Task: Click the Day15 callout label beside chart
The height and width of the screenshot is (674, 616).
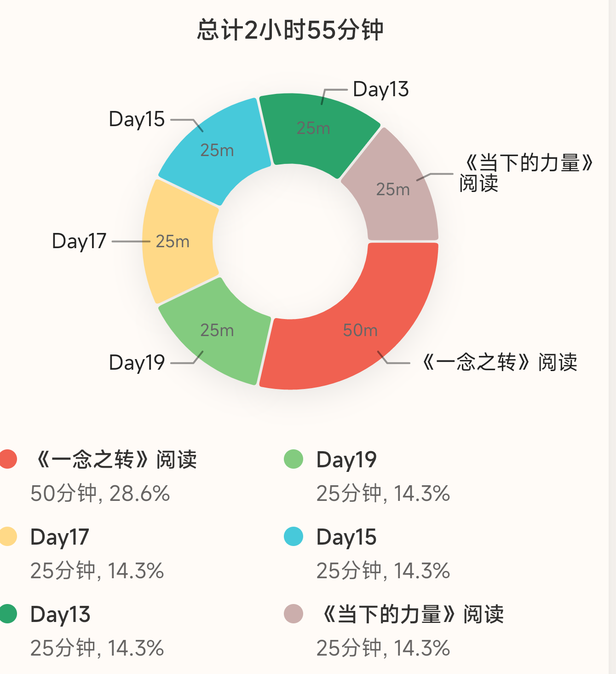Action: pos(137,119)
